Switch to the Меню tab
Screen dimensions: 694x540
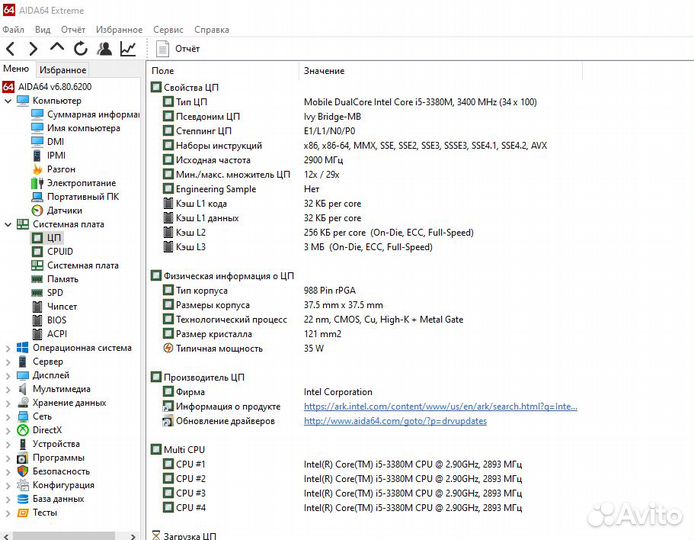(x=16, y=69)
